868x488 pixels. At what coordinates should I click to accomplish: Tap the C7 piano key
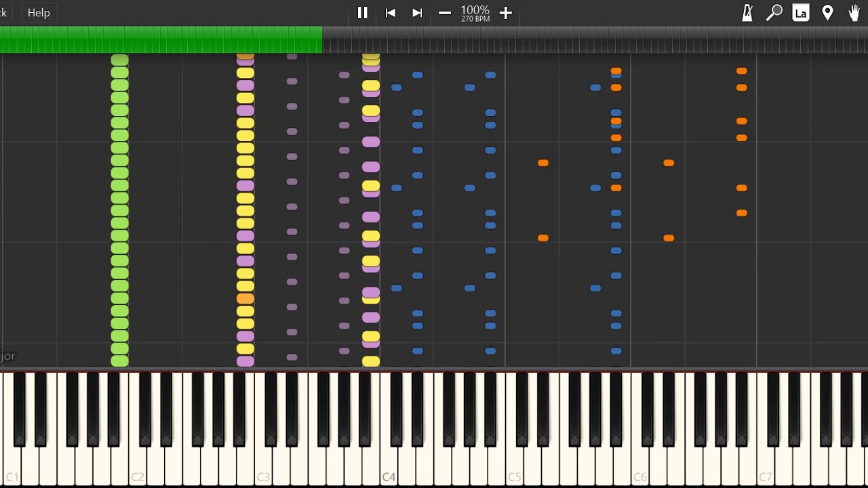point(765,468)
